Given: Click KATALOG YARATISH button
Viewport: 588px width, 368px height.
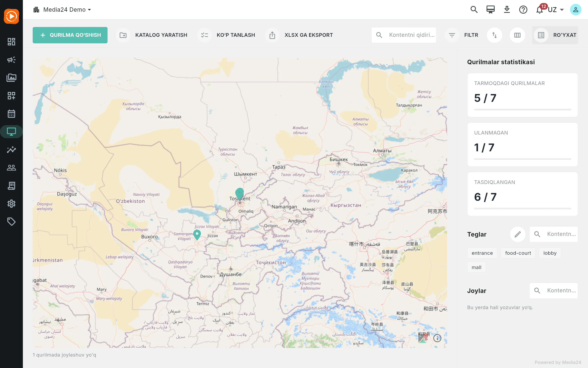Looking at the screenshot, I should point(152,35).
